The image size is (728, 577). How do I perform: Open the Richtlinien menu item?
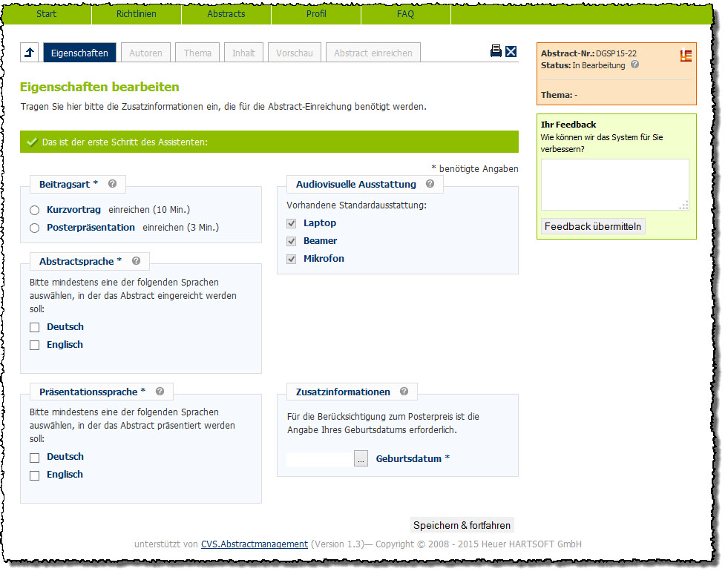pyautogui.click(x=136, y=14)
